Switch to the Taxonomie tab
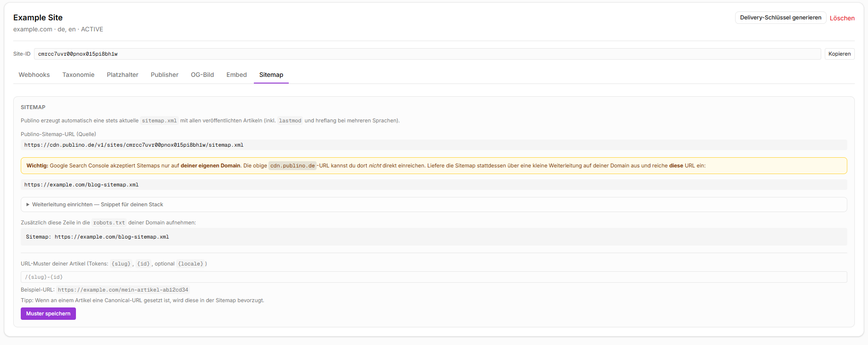868x345 pixels. tap(78, 75)
